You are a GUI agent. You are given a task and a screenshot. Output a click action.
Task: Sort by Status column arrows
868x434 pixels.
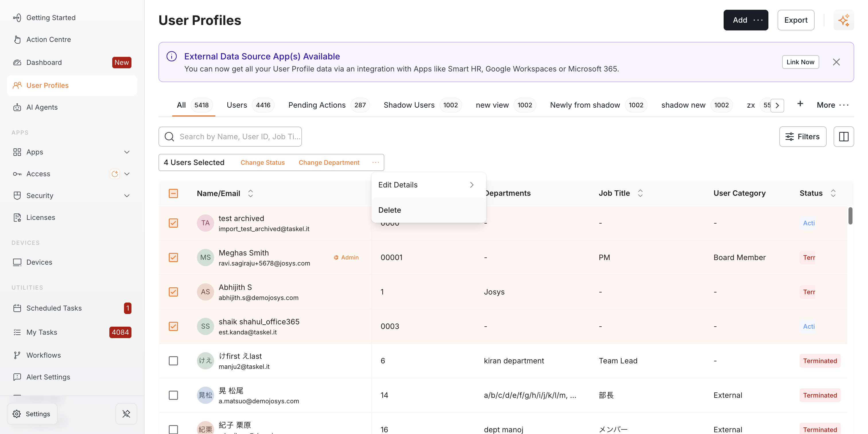pos(833,193)
